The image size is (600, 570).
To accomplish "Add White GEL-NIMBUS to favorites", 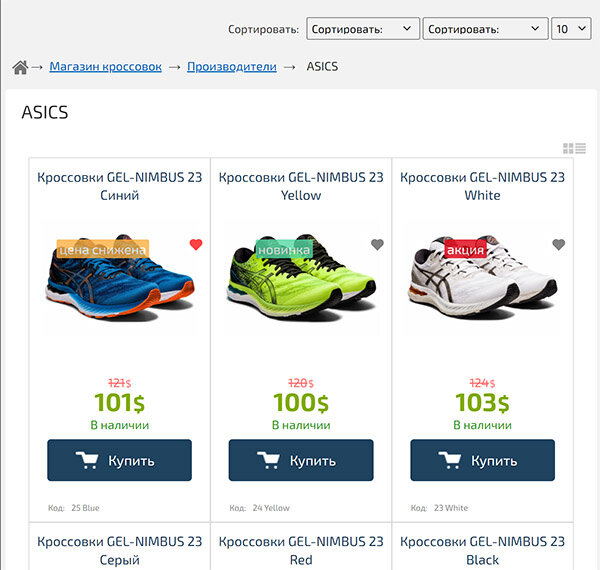I will point(559,245).
